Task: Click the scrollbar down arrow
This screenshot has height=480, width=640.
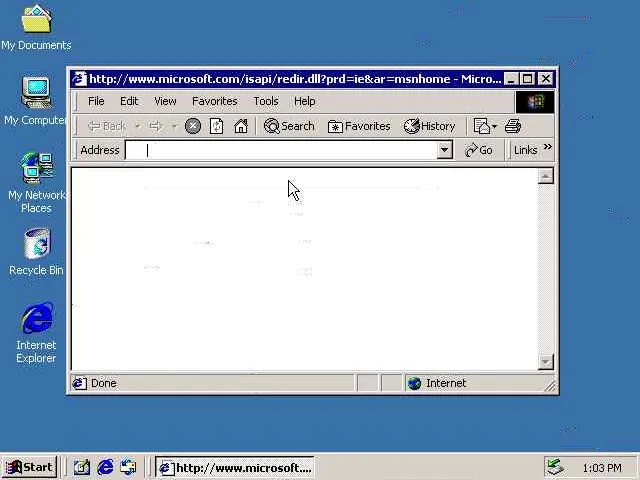Action: coord(545,362)
